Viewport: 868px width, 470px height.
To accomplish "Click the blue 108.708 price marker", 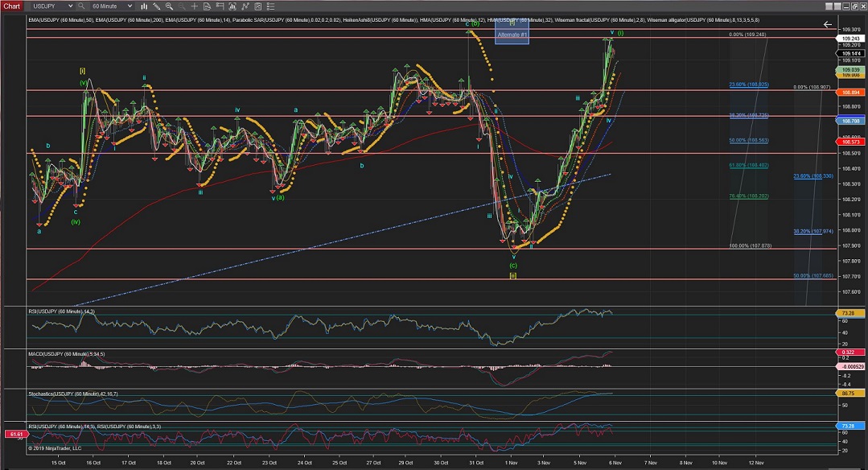I will coord(850,121).
